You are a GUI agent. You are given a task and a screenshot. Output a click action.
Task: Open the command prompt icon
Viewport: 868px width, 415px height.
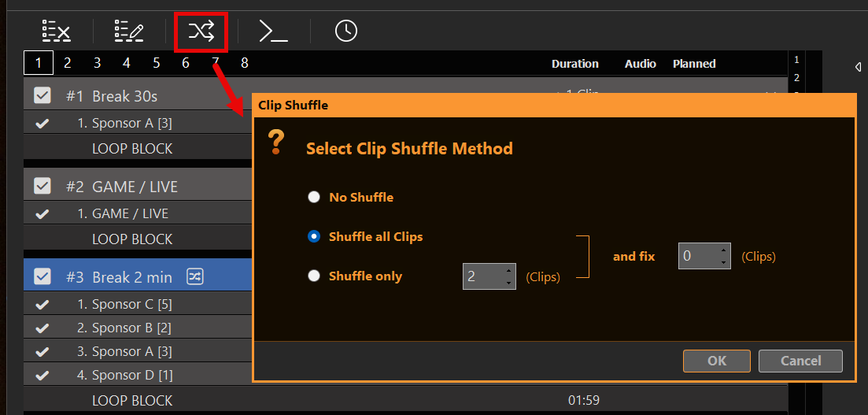tap(274, 31)
